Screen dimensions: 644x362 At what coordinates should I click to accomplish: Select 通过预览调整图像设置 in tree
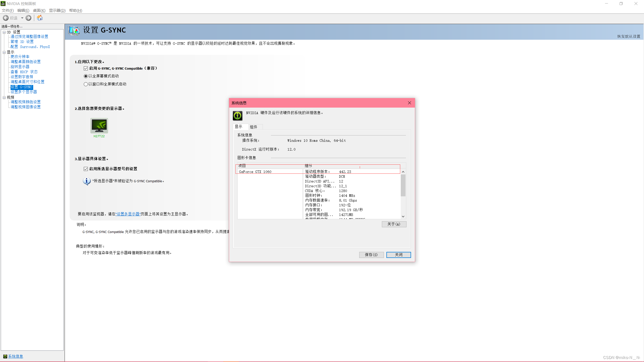pos(29,37)
